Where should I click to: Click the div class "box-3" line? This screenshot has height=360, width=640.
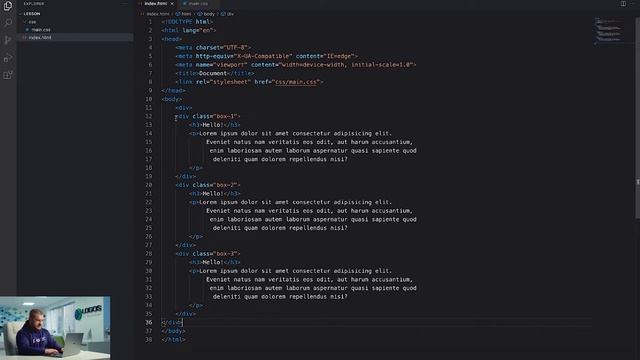208,253
